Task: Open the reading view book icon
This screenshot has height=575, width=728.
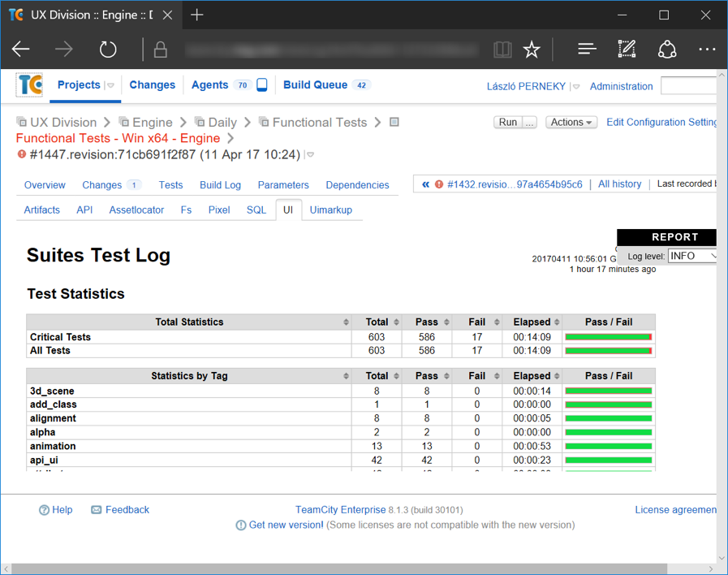Action: [x=502, y=50]
